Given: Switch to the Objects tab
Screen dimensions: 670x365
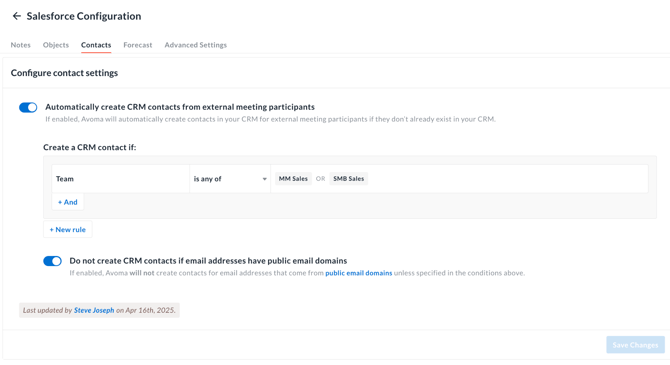Looking at the screenshot, I should click(56, 45).
